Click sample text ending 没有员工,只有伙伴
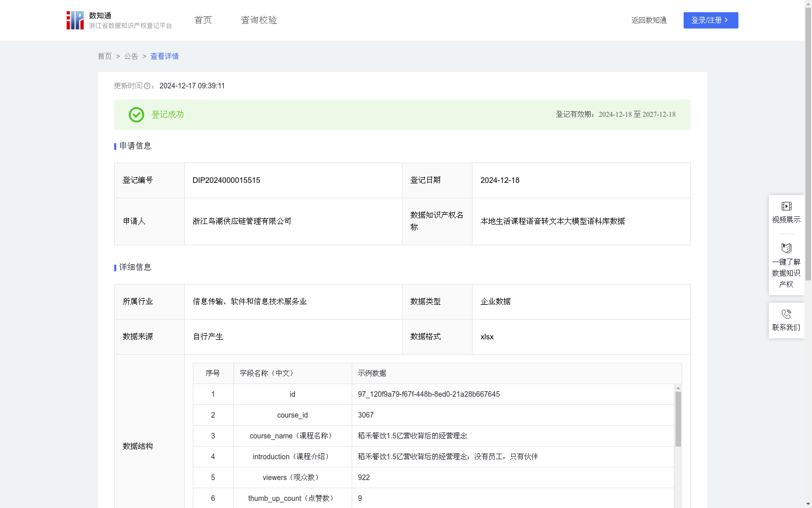This screenshot has height=508, width=812. click(448, 457)
